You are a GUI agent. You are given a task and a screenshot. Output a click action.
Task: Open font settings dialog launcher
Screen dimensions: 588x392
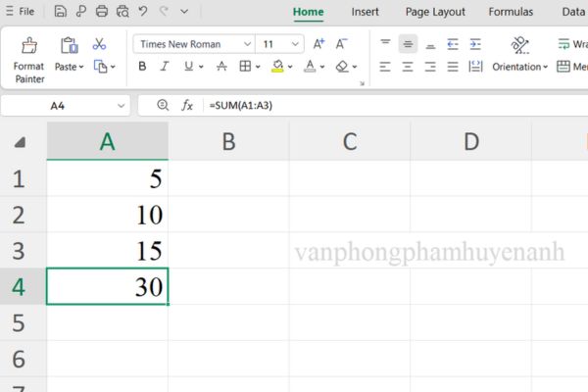click(362, 83)
